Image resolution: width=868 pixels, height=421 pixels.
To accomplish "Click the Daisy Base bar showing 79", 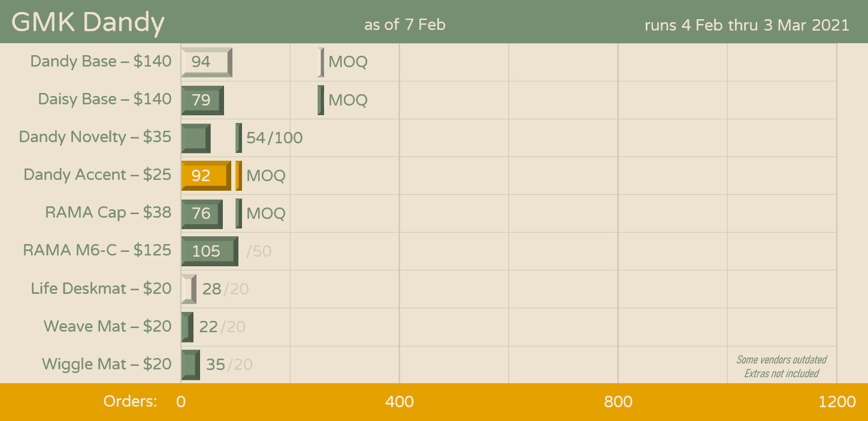I will point(202,100).
